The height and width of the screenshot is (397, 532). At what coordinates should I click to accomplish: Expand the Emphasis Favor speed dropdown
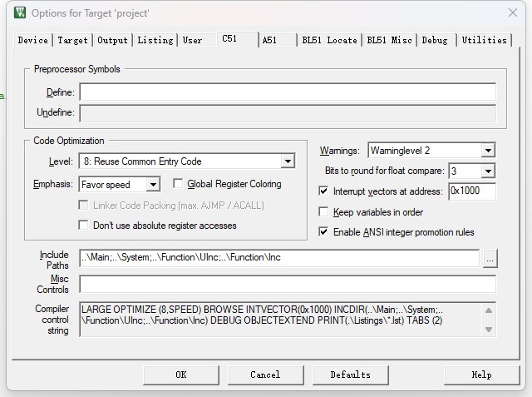tap(153, 185)
